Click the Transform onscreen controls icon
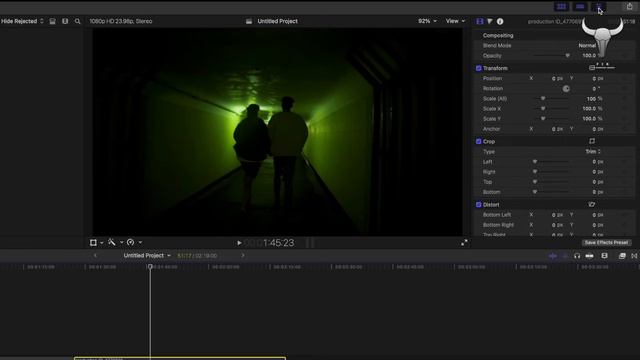 pos(592,68)
